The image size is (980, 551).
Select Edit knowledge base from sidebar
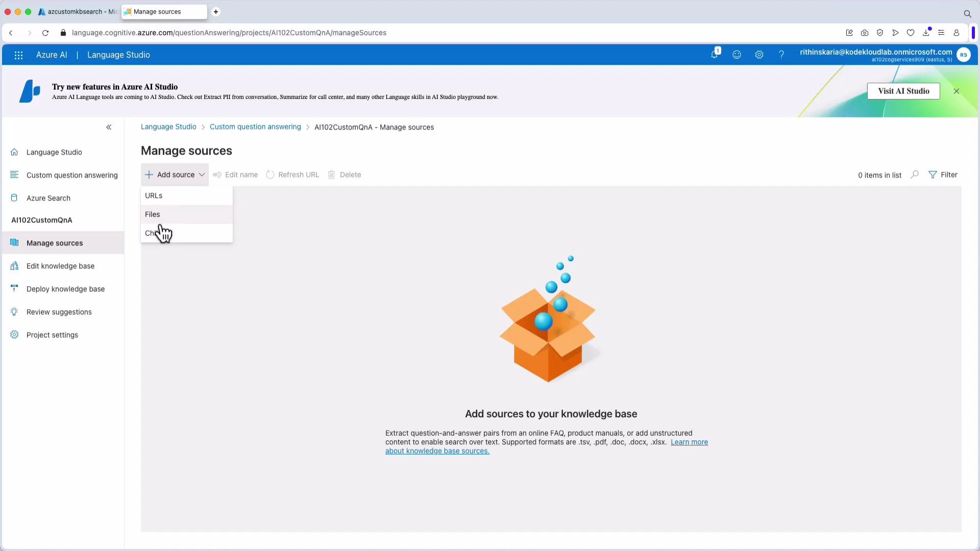pos(60,266)
